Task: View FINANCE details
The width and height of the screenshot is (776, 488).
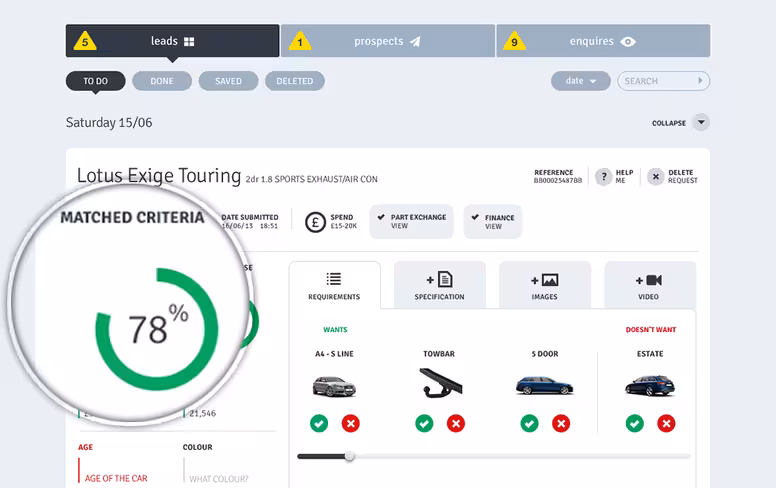Action: 493,222
